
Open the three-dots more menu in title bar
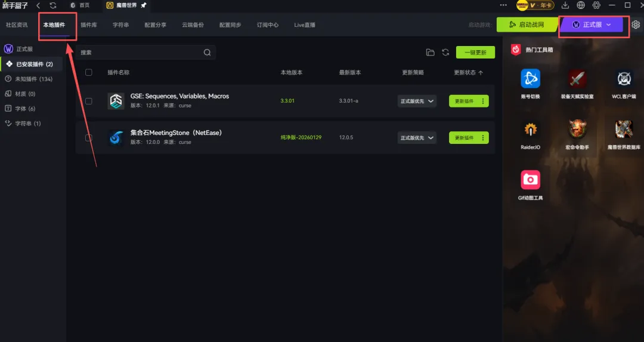coord(503,5)
